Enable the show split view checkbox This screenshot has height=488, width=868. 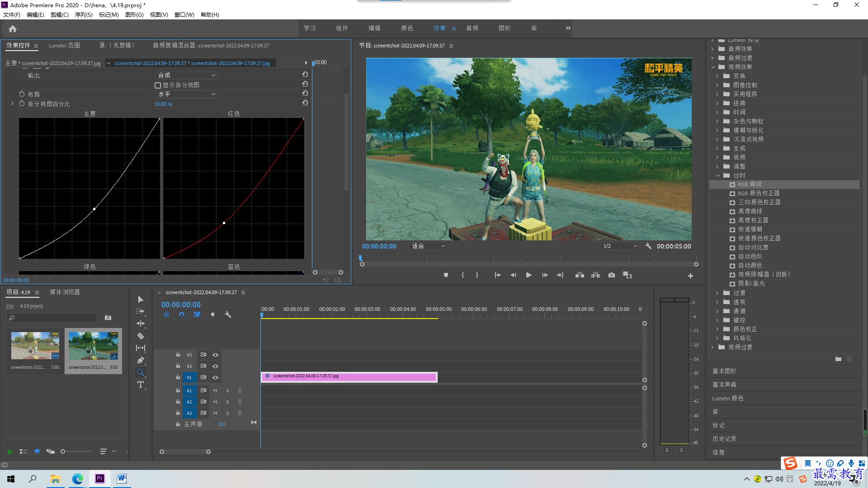[x=158, y=85]
